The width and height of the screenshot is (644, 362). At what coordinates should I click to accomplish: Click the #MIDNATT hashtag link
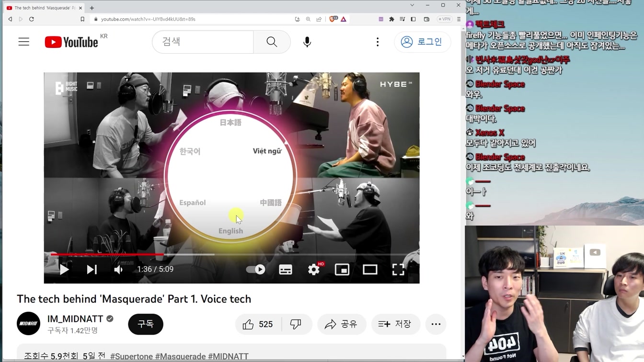click(x=228, y=357)
